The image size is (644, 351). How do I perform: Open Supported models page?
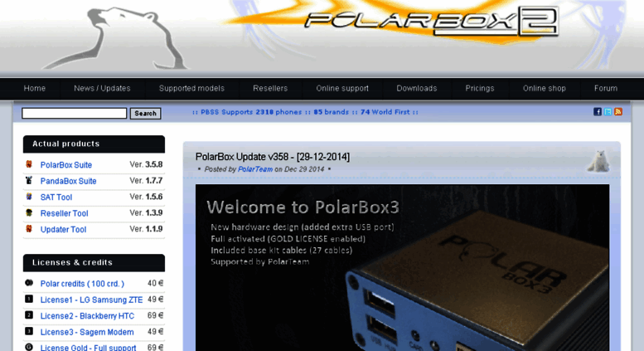191,88
